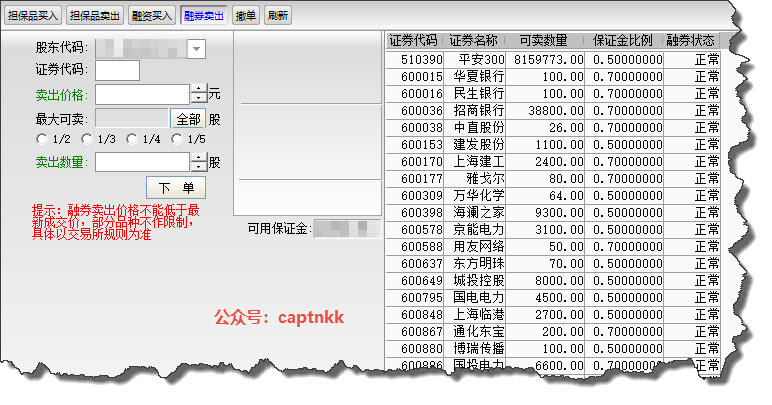Select the 用友网络 row
The height and width of the screenshot is (405, 772).
(553, 247)
